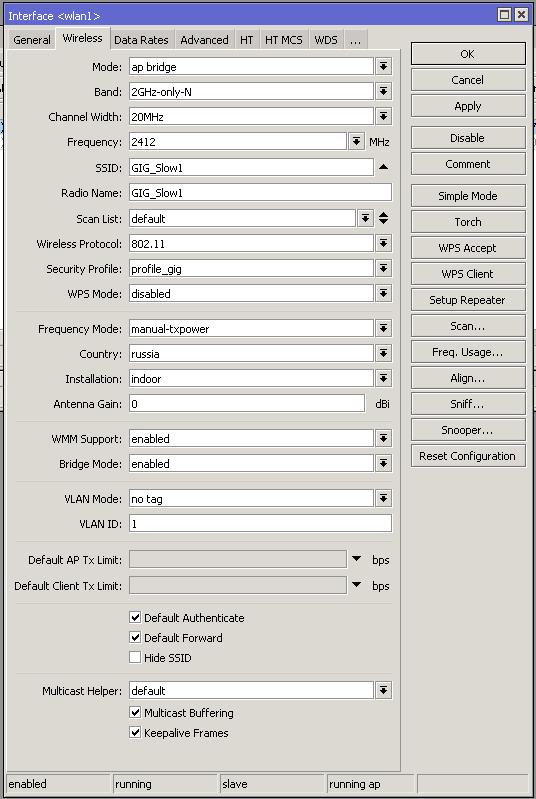Open the Frequency Mode dropdown arrow
The width and height of the screenshot is (536, 799).
tap(384, 328)
